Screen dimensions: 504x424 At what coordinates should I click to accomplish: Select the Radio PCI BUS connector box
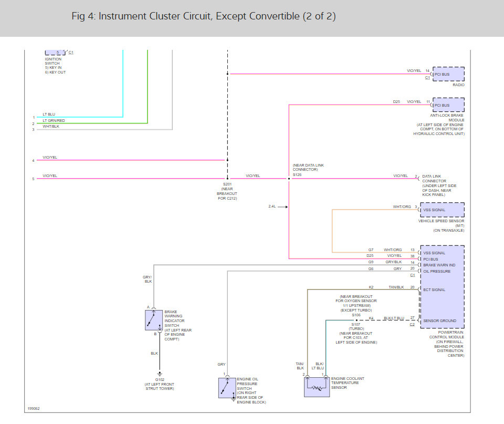click(448, 74)
